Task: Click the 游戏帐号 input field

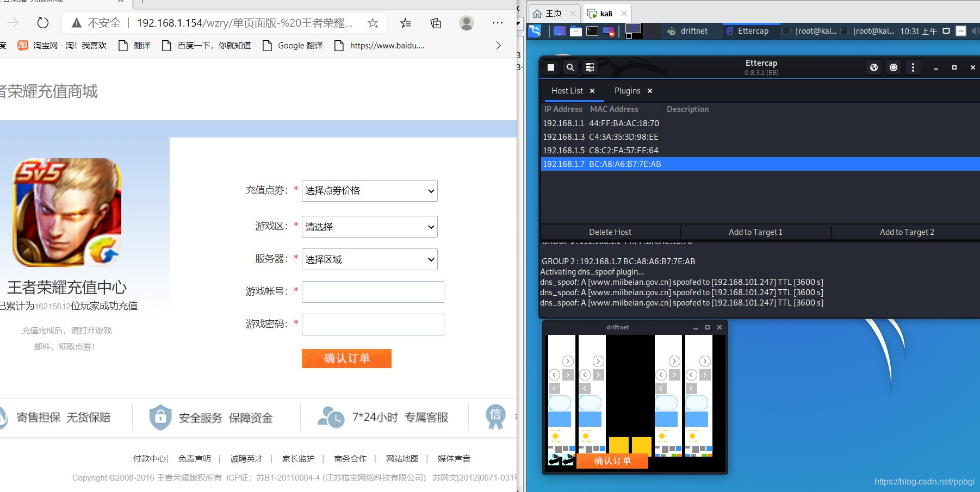Action: pos(373,292)
